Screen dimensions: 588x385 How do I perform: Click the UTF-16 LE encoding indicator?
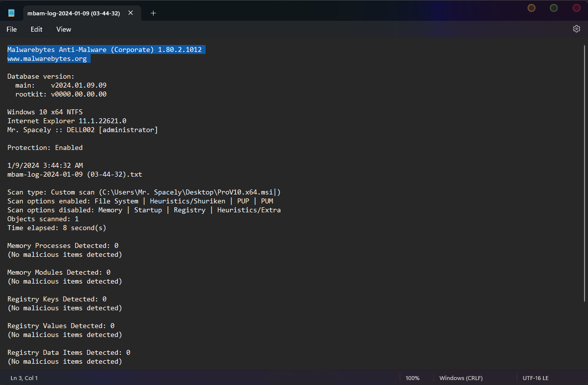click(535, 378)
